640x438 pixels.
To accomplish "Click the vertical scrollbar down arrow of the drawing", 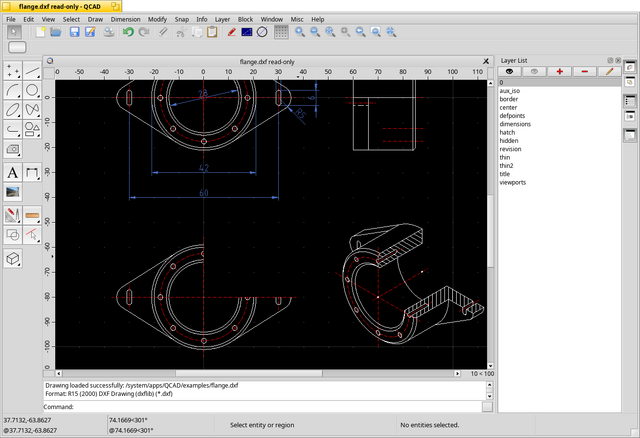I will pos(491,366).
